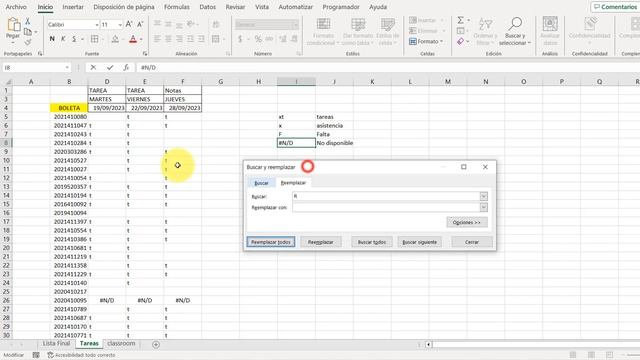Screen dimensions: 640x360
Task: Increase font size with large A icon
Action: [x=129, y=24]
